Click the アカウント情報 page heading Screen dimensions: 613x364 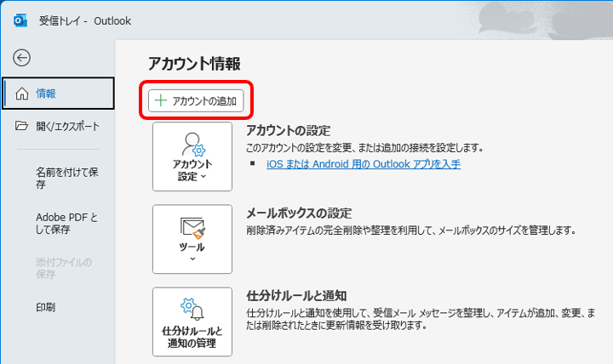[x=194, y=64]
